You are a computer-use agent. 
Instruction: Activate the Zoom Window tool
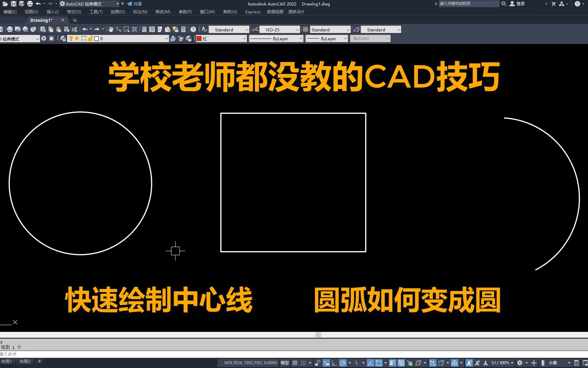coord(126,29)
